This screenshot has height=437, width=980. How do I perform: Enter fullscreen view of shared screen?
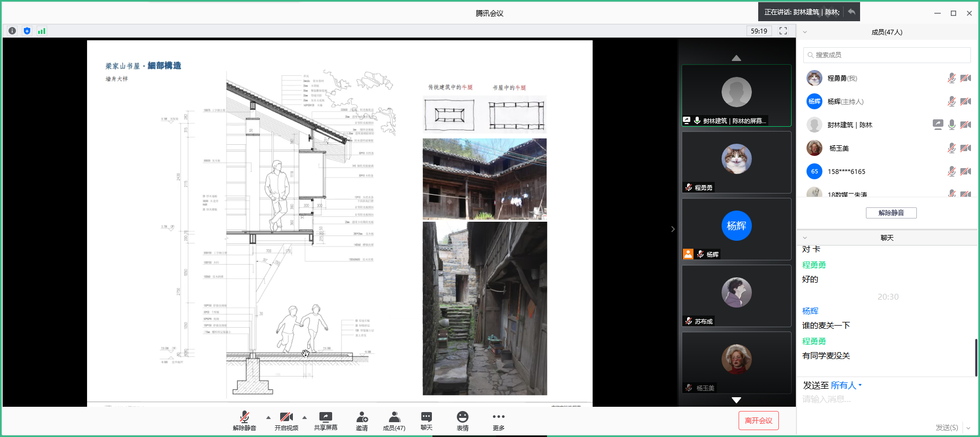783,31
